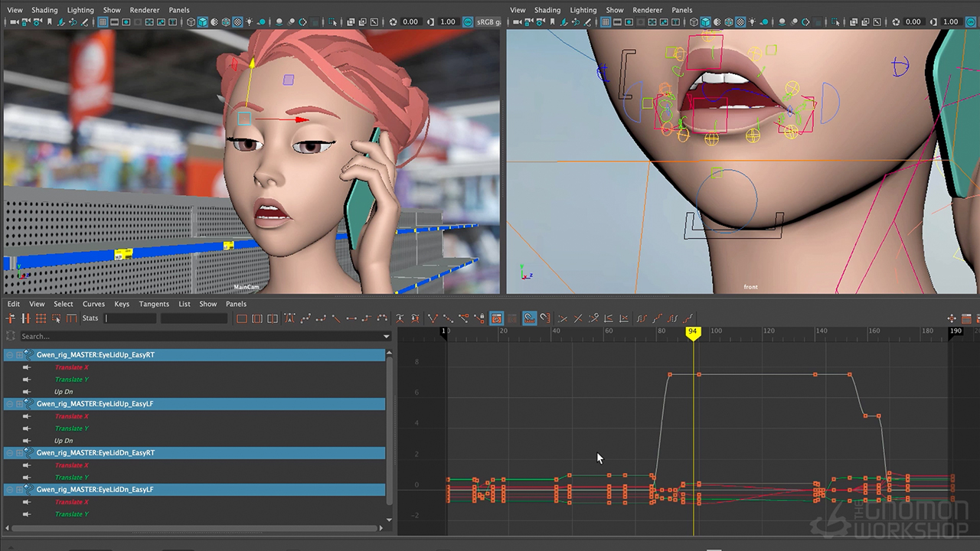Select the Stepped tangents icon
The image size is (980, 551).
pos(367,318)
